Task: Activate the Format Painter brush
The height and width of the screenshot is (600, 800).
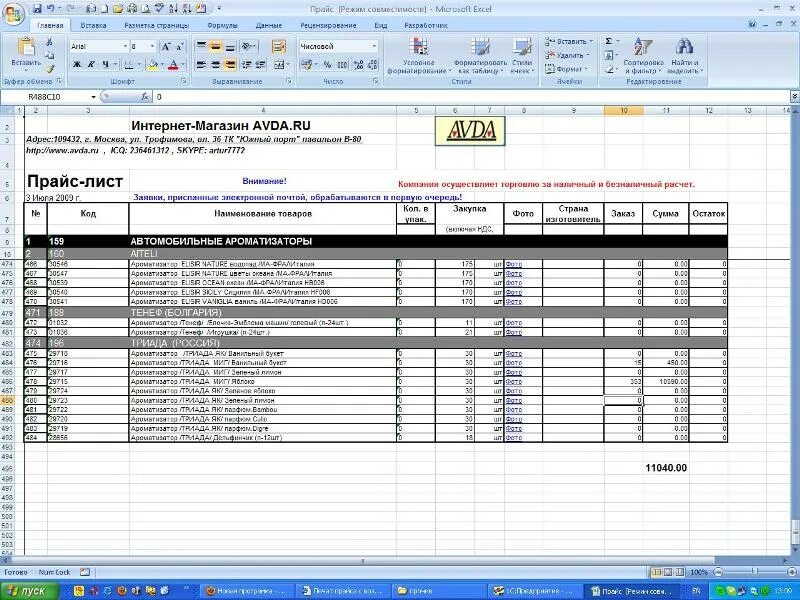Action: click(x=49, y=68)
